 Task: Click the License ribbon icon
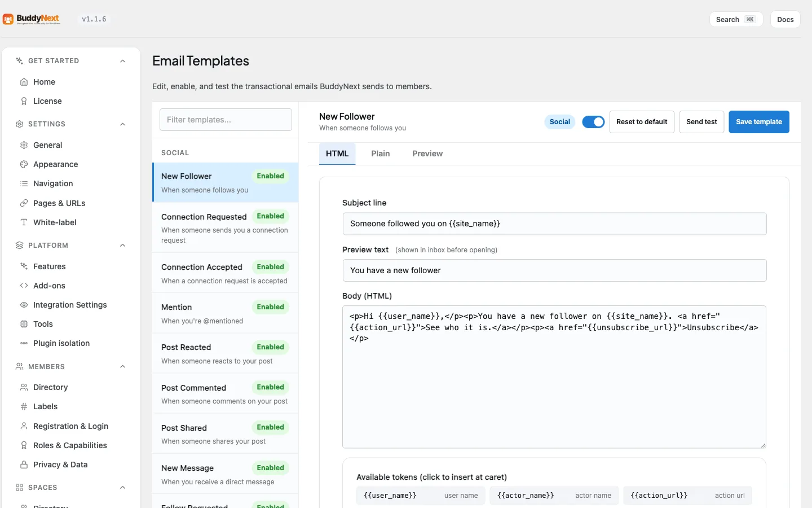click(24, 101)
